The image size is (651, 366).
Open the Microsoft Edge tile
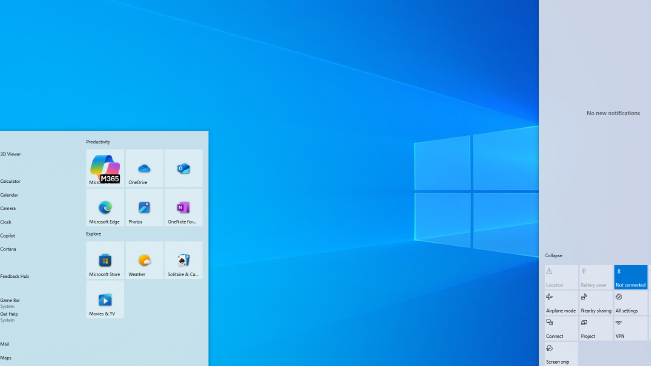point(105,207)
